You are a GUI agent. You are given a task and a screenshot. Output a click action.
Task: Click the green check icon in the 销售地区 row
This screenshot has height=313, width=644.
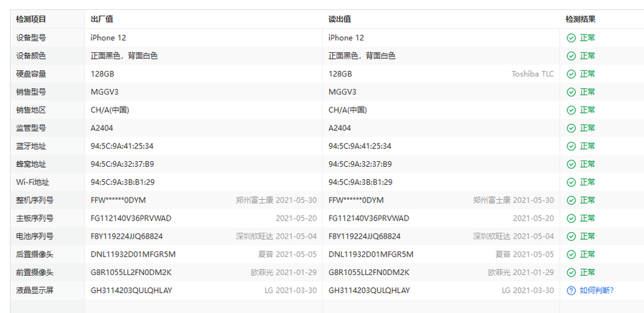click(x=571, y=110)
